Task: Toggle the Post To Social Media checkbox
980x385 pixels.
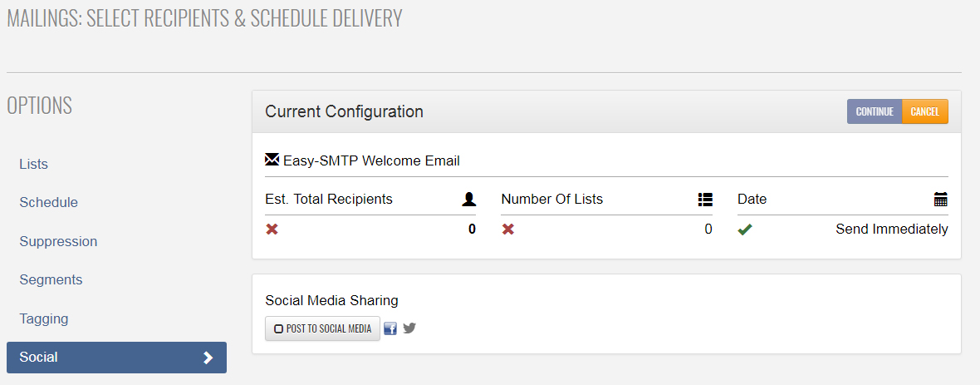Action: (x=279, y=328)
